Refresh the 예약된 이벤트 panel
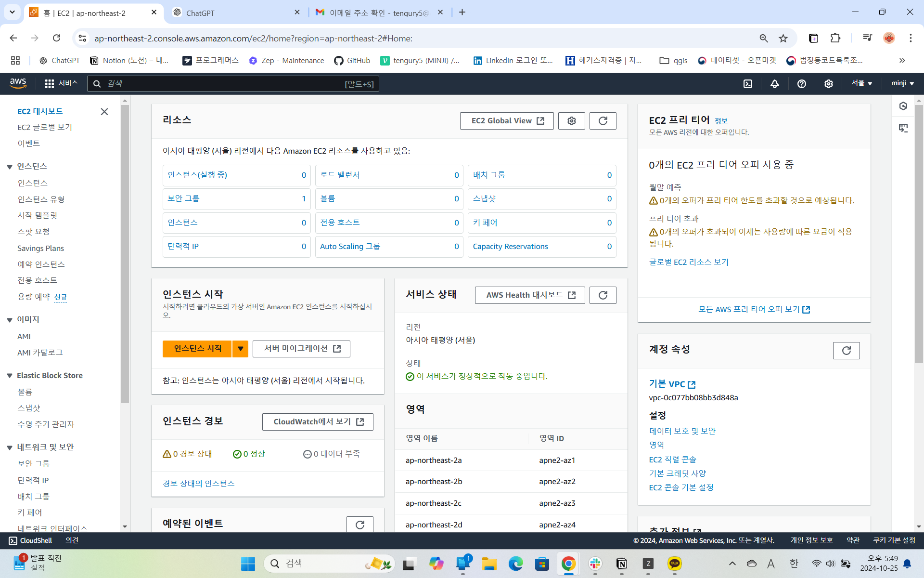This screenshot has height=578, width=924. click(360, 525)
